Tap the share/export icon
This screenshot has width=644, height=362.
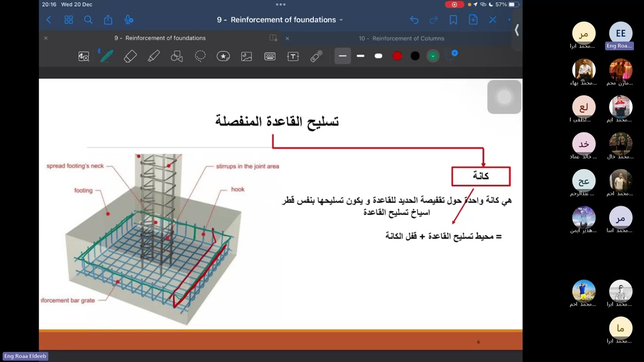[108, 20]
